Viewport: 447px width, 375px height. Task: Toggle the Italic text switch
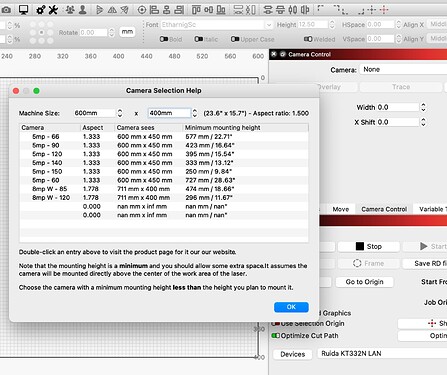pyautogui.click(x=199, y=39)
